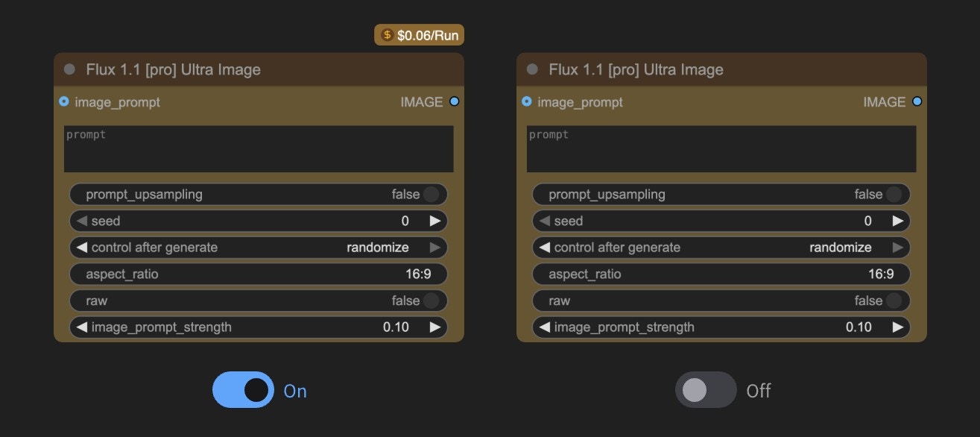Click the $0.06/Run cost badge
Image resolution: width=980 pixels, height=437 pixels.
418,34
